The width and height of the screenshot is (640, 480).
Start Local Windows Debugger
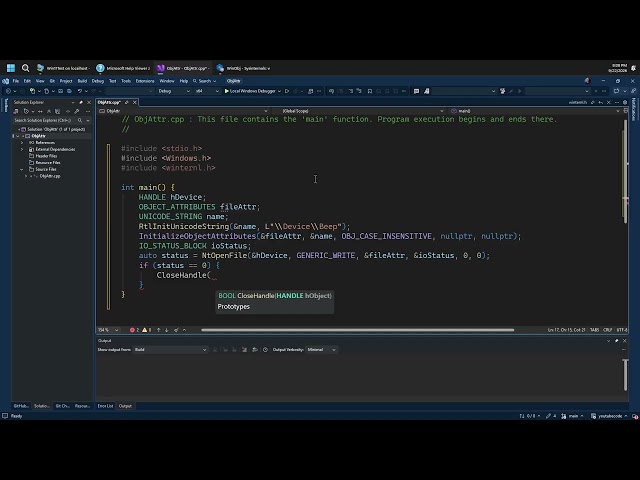click(x=250, y=91)
